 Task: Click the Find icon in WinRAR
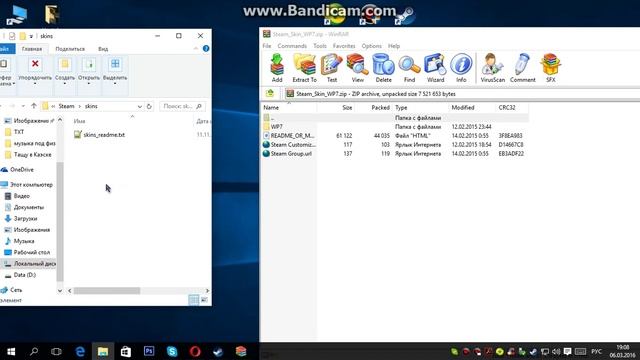click(x=409, y=68)
